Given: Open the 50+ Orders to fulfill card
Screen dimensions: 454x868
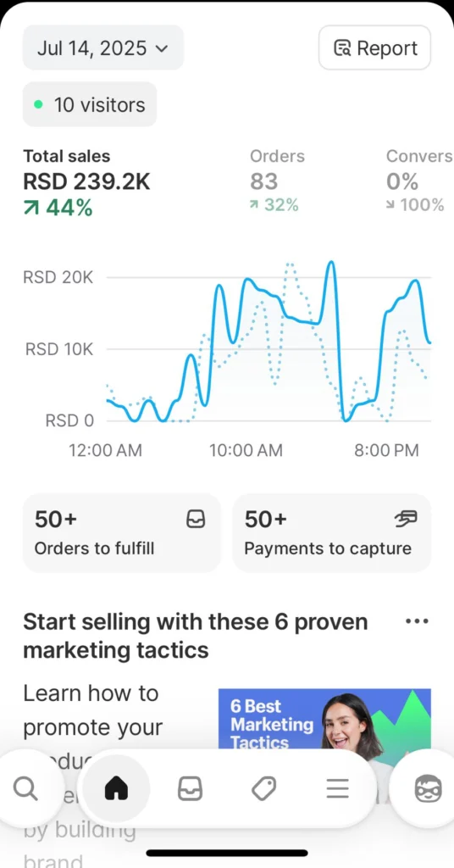Looking at the screenshot, I should coord(122,533).
